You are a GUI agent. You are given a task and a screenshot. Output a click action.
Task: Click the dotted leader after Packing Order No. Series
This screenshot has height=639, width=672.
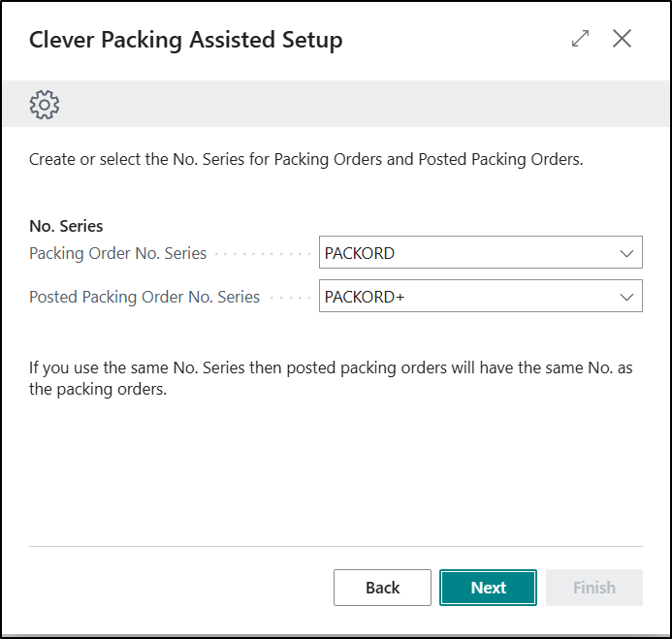click(262, 254)
